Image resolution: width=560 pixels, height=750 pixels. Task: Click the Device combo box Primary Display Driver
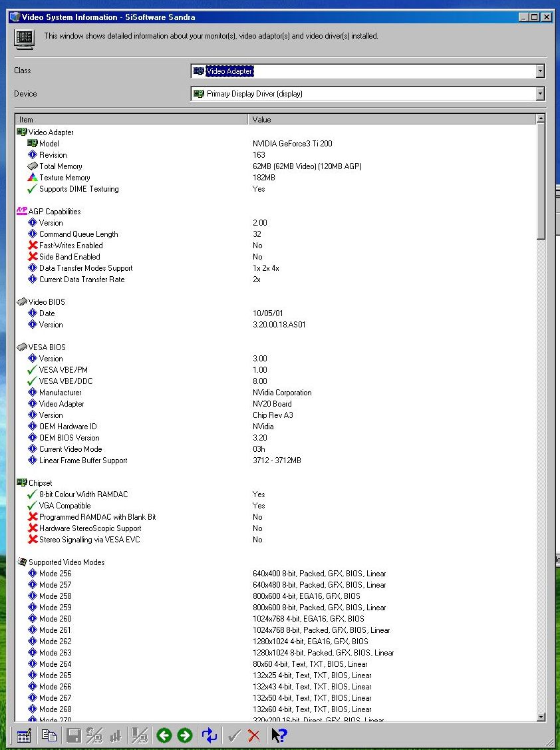click(367, 94)
